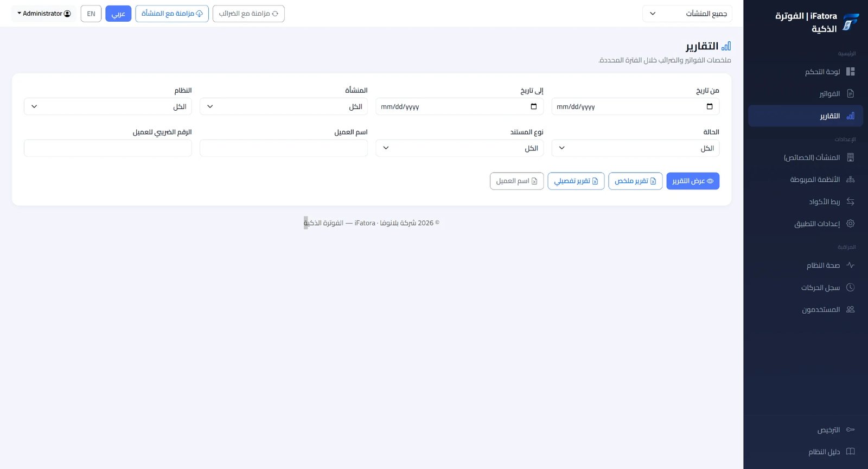Expand the النظام system dropdown
The width and height of the screenshot is (868, 469).
pos(108,106)
